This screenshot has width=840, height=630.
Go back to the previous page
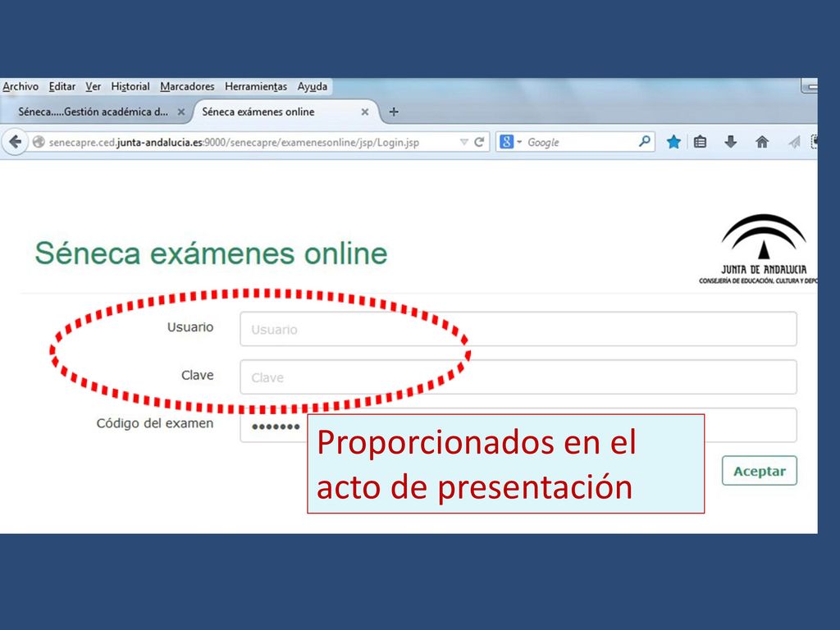16,142
